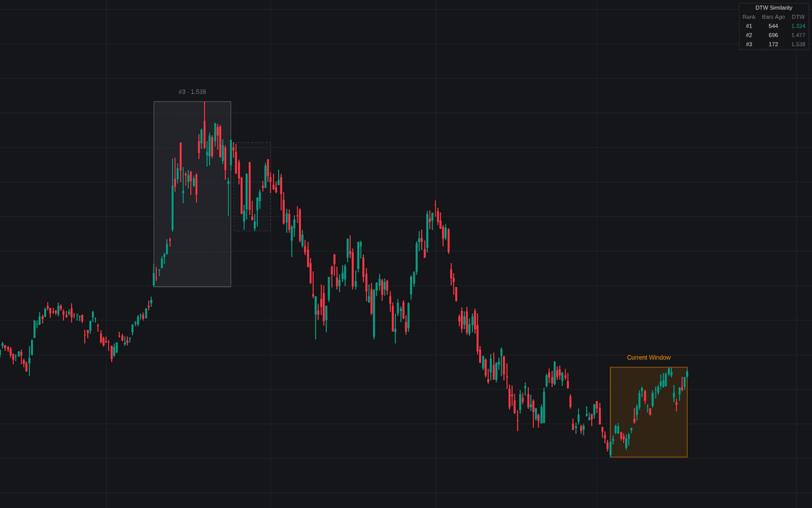Select rank cell "#1" in the similarity table
This screenshot has height=508, width=812.
click(x=749, y=26)
